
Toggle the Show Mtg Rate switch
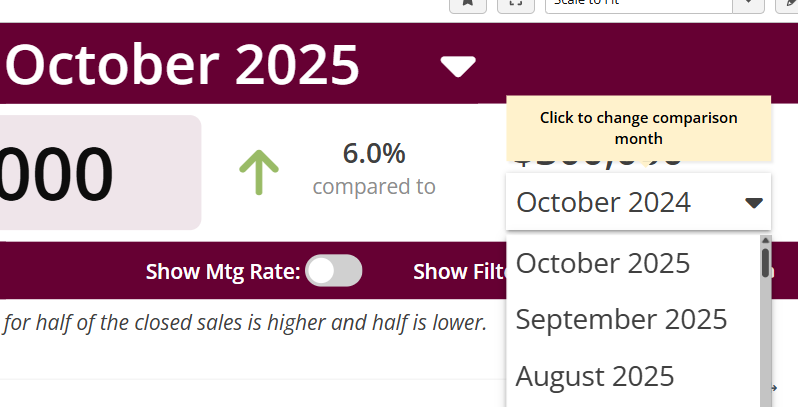pyautogui.click(x=333, y=271)
